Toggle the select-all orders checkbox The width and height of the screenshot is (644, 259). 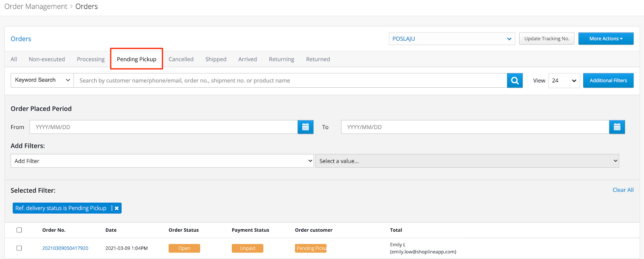tap(19, 230)
